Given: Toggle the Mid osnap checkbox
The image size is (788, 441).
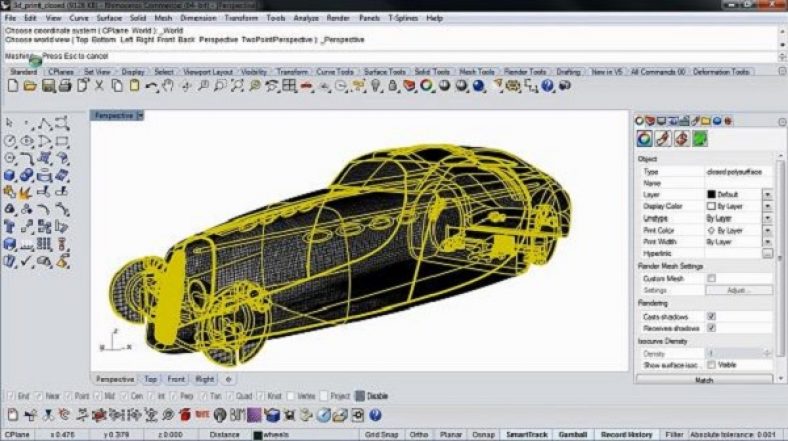Looking at the screenshot, I should pyautogui.click(x=97, y=396).
